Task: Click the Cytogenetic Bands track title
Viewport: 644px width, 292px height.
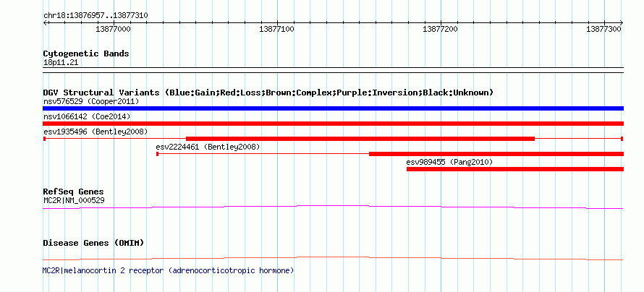Action: click(86, 53)
